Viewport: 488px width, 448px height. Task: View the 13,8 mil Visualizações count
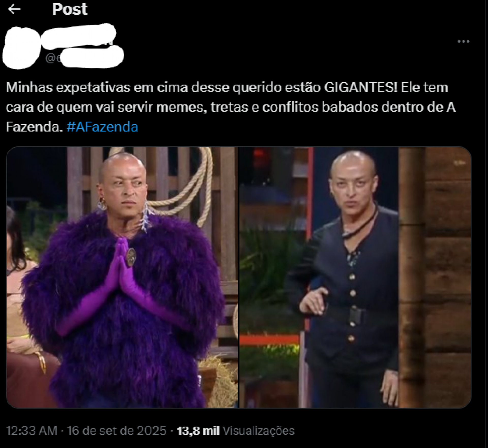point(235,431)
